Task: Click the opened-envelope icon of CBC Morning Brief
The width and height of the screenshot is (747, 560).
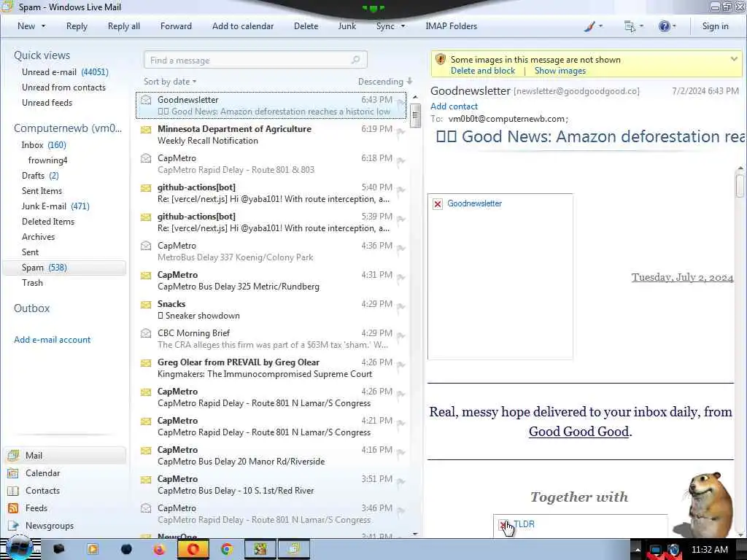Action: (x=146, y=332)
